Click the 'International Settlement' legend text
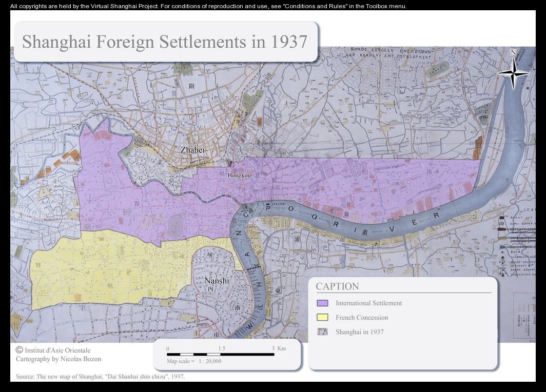The height and width of the screenshot is (392, 546). click(368, 303)
